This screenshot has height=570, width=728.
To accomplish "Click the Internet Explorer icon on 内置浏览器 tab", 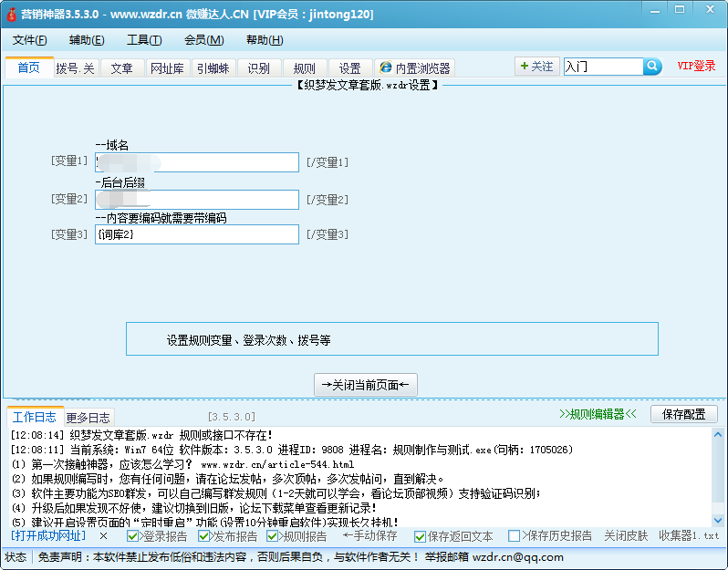I will (x=386, y=67).
